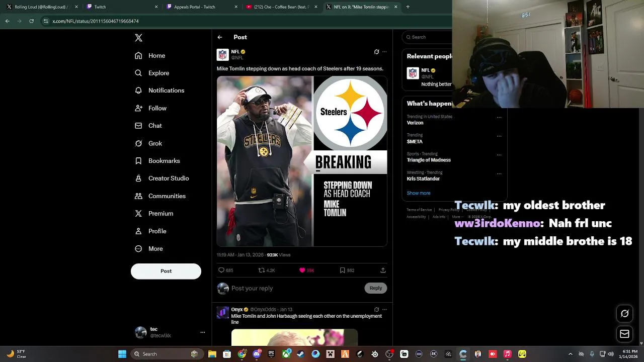644x362 pixels.
Task: Click the weather widget 53°F Clear
Action: (16, 354)
